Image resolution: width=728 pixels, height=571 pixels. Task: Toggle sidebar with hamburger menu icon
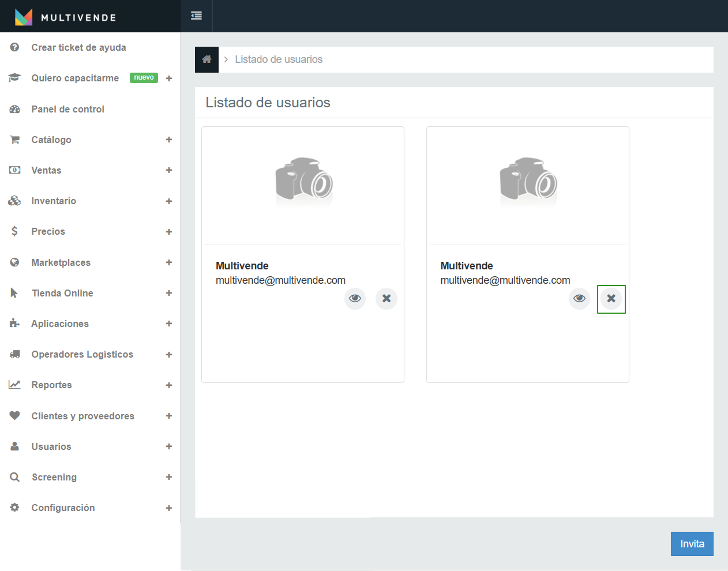click(196, 16)
